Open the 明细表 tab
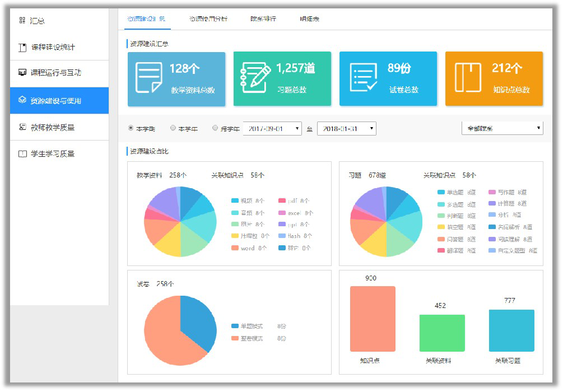This screenshot has width=563, height=392. coord(309,19)
